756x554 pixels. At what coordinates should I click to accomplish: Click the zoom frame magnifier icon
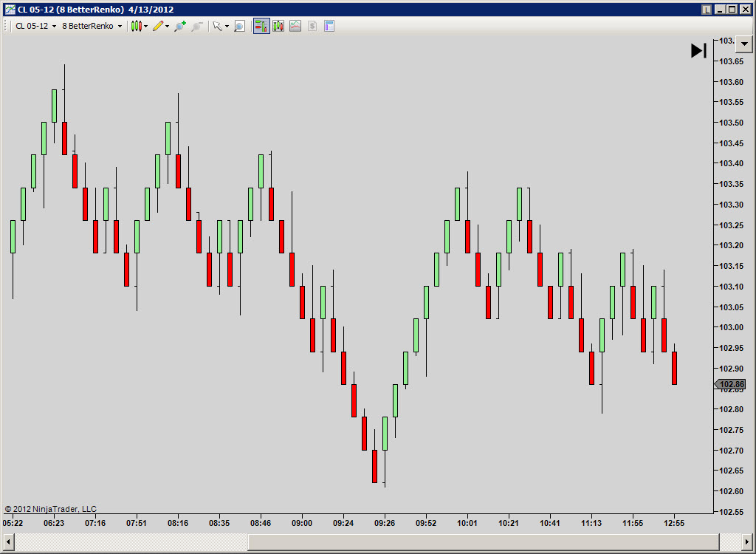point(240,26)
